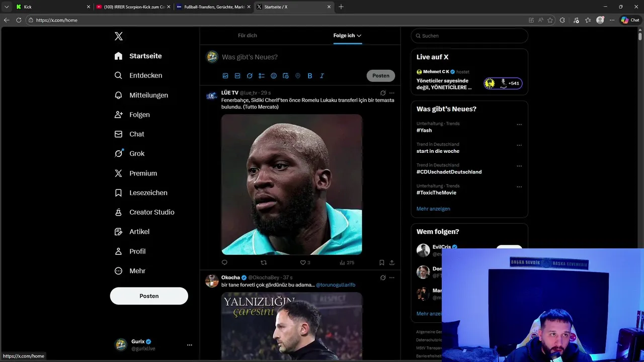Screen dimensions: 644x362
Task: Click the X logo in the sidebar
Action: tap(119, 36)
